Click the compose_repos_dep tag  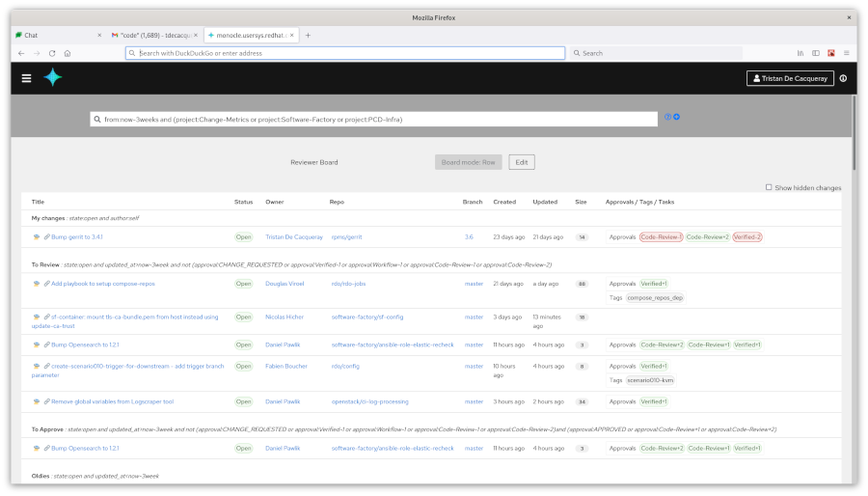[655, 298]
